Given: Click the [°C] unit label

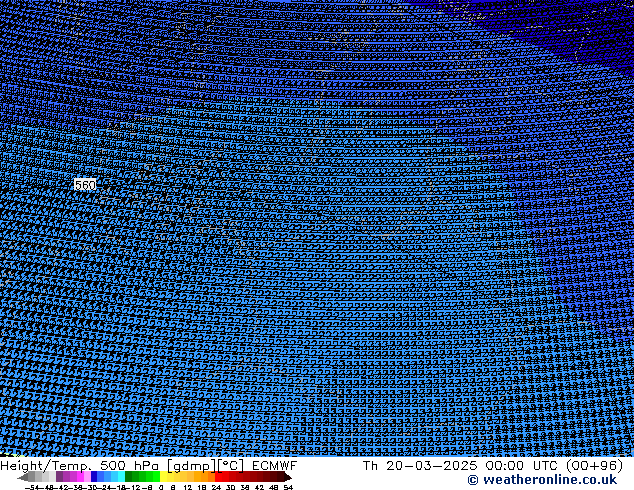Looking at the screenshot, I should point(231,466).
